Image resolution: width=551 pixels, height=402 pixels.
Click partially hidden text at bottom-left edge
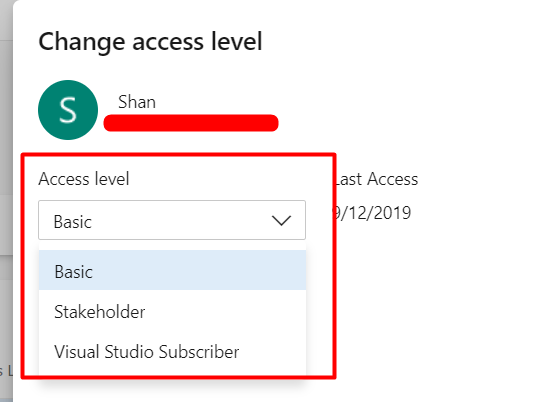[6, 371]
